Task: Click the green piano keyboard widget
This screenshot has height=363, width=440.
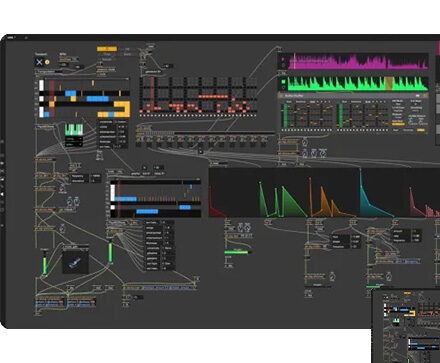Action: point(74,129)
